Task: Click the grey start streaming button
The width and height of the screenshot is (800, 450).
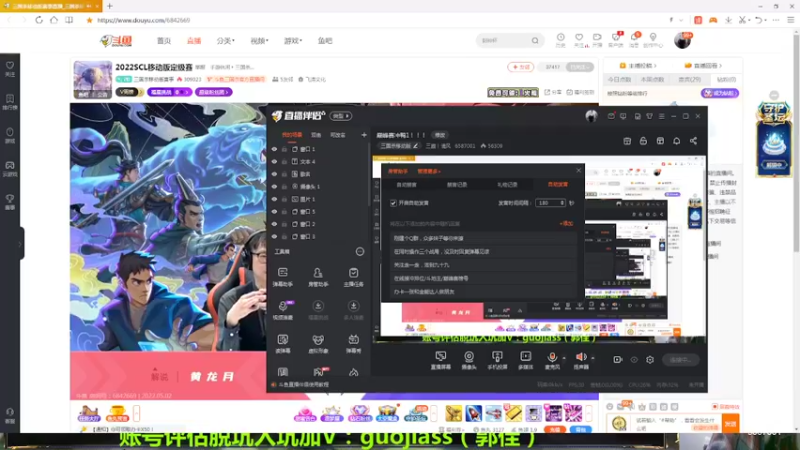Action: (680, 360)
